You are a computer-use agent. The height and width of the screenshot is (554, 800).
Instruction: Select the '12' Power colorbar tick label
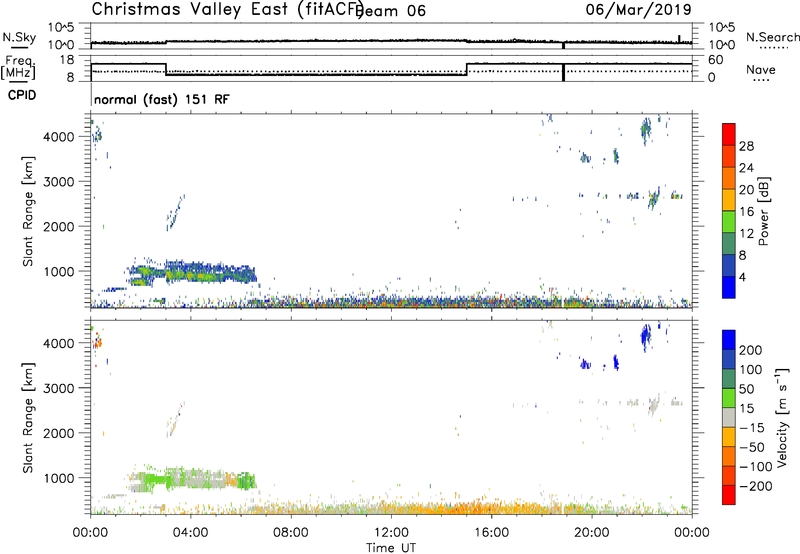(746, 234)
